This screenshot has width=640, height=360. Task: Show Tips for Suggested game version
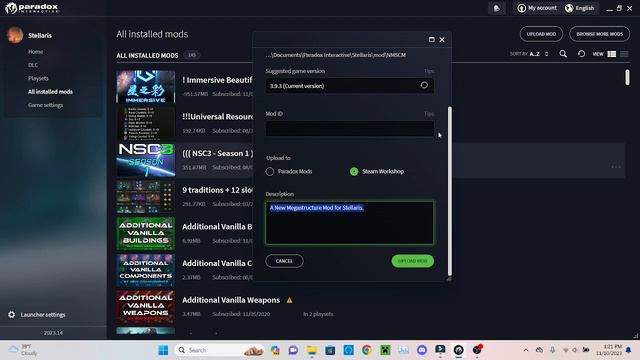[x=429, y=71]
